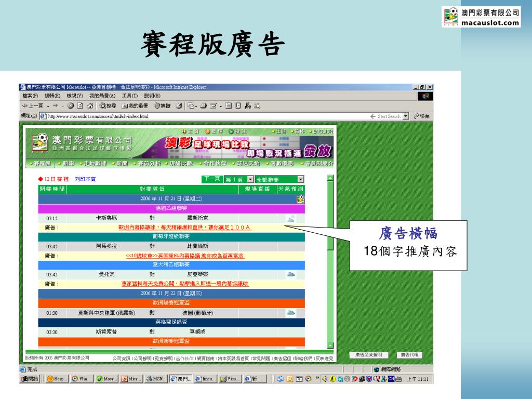
Task: Click the 列印本頁 print link
Action: point(85,179)
